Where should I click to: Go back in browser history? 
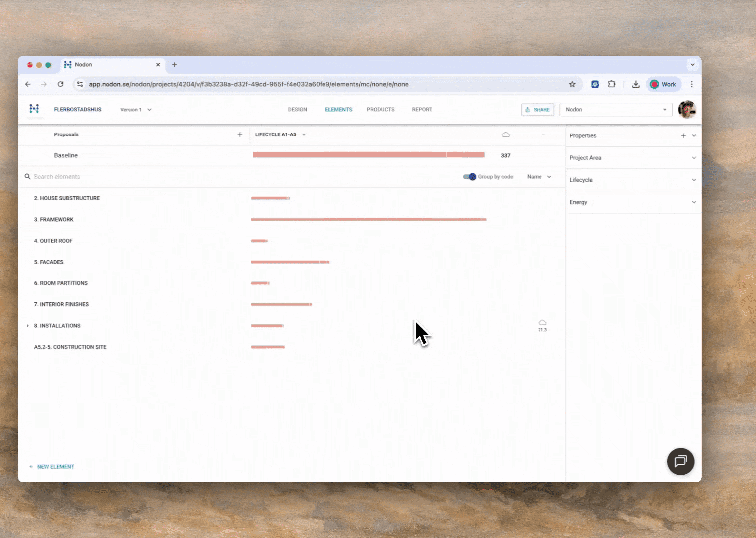pos(28,84)
